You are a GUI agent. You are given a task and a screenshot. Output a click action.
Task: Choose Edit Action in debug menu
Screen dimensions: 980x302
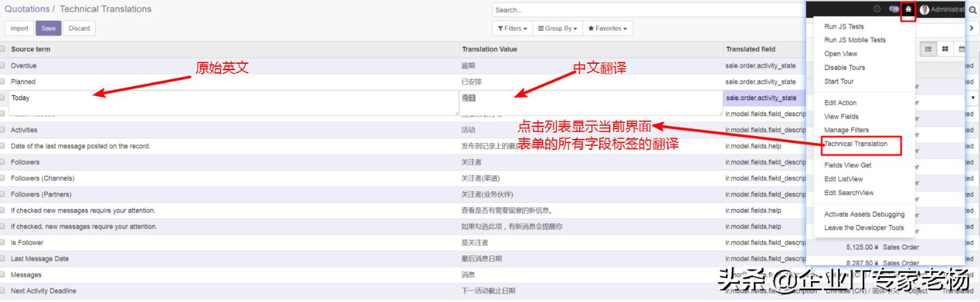[840, 103]
